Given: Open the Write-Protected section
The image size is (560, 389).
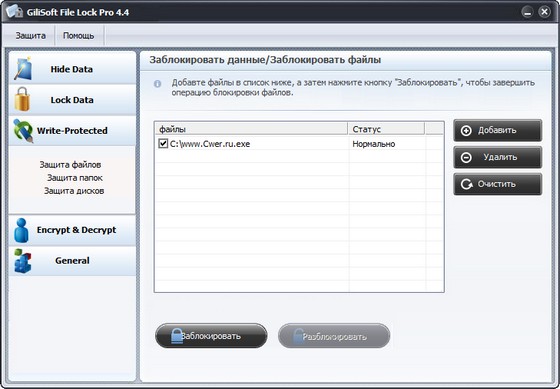Looking at the screenshot, I should (72, 131).
